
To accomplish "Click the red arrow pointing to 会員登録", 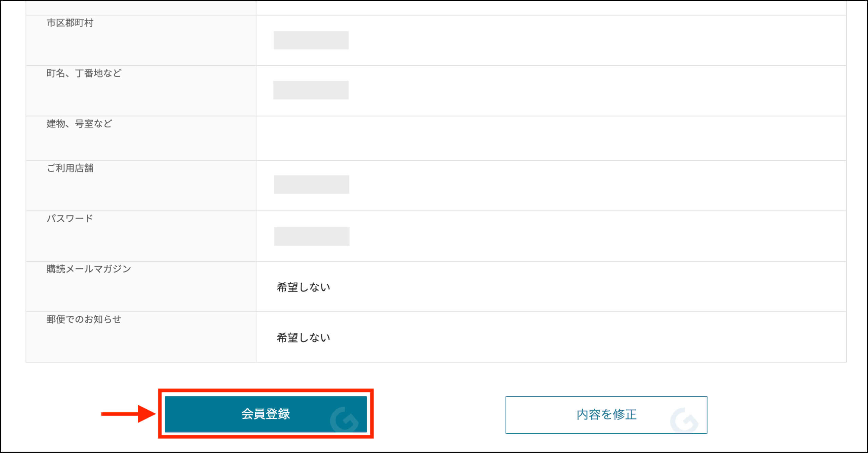I will (x=129, y=414).
